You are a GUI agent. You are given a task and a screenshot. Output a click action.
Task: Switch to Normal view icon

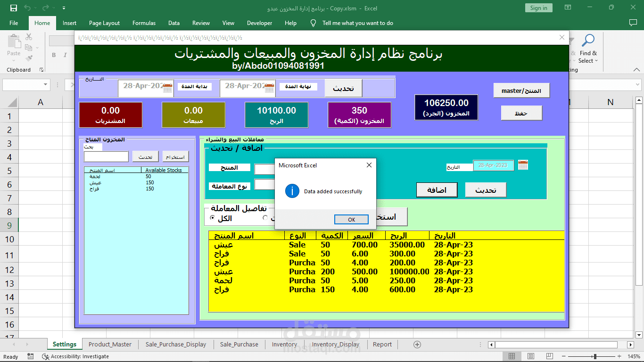pos(512,356)
